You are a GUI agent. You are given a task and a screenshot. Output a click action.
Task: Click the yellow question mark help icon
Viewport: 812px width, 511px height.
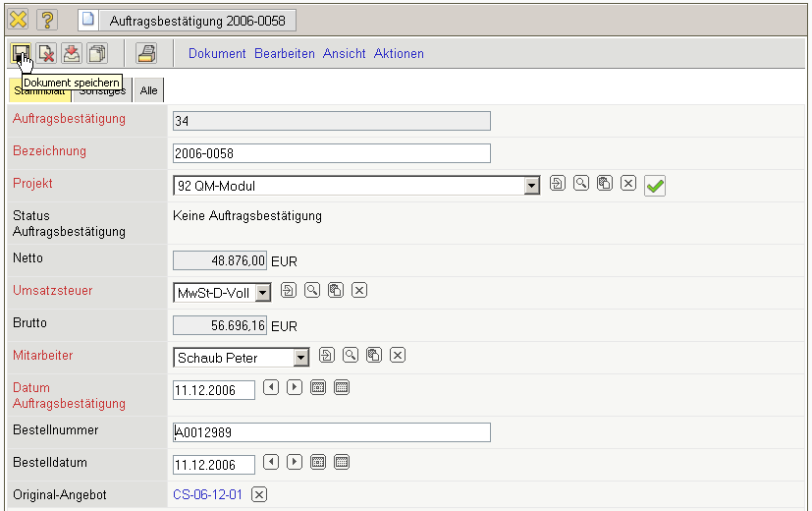click(47, 20)
